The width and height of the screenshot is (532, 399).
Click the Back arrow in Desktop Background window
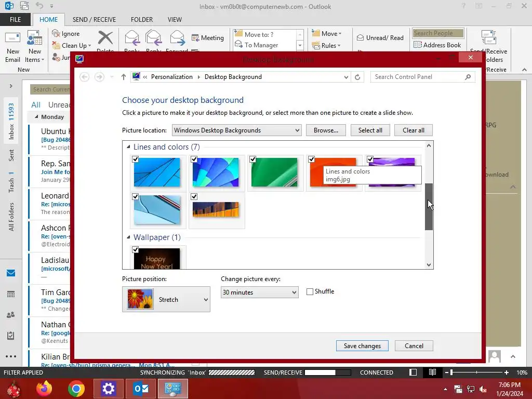tap(85, 77)
